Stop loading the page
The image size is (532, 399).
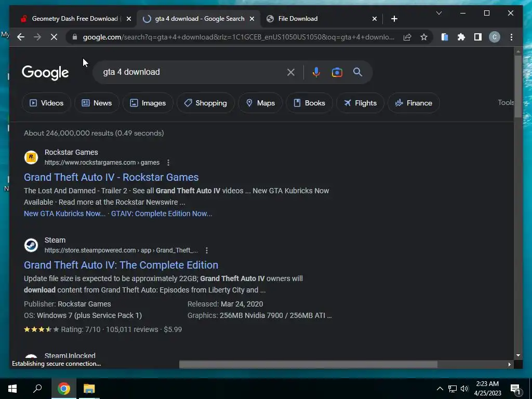click(x=54, y=37)
